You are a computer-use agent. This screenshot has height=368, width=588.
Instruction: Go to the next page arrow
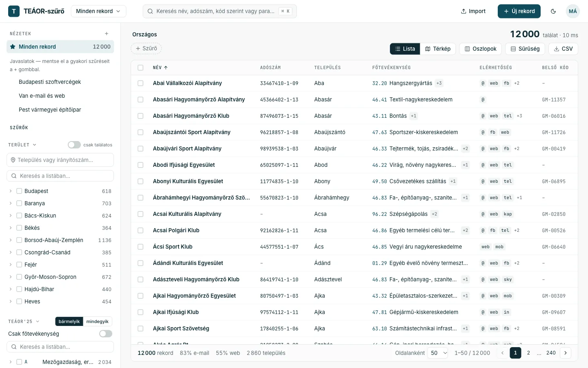coord(566,353)
